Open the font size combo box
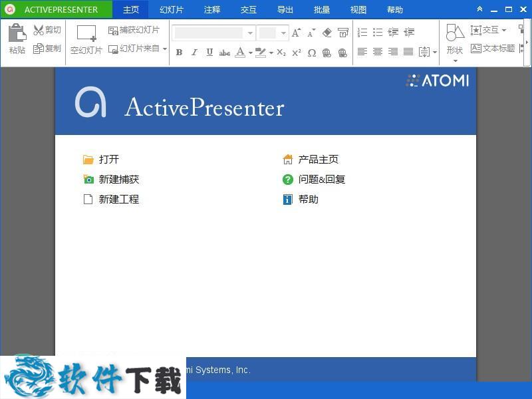The width and height of the screenshot is (532, 399). click(x=273, y=33)
